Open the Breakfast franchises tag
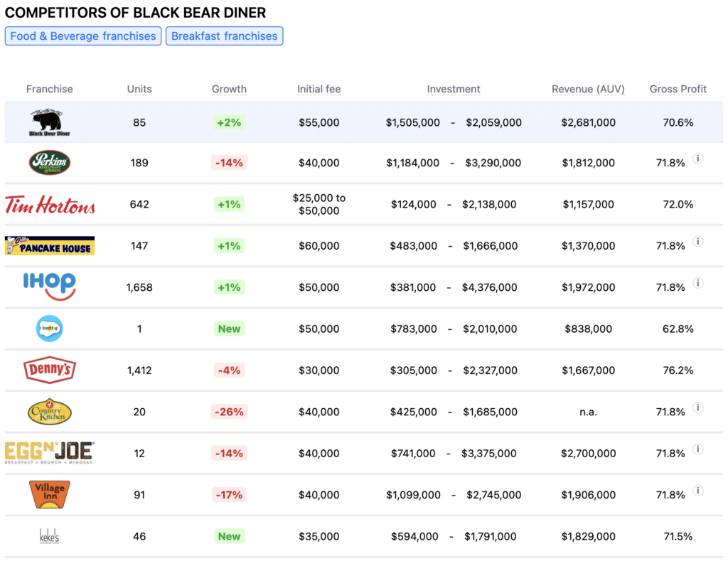The image size is (728, 566). tap(224, 36)
